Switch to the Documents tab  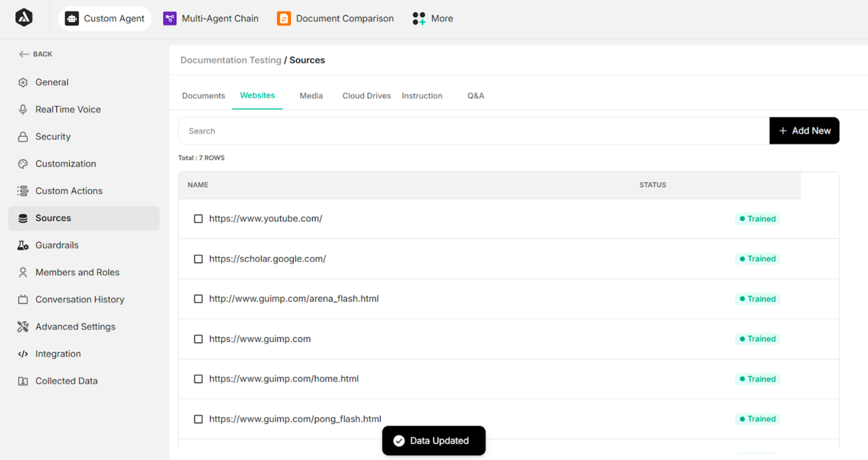[203, 96]
